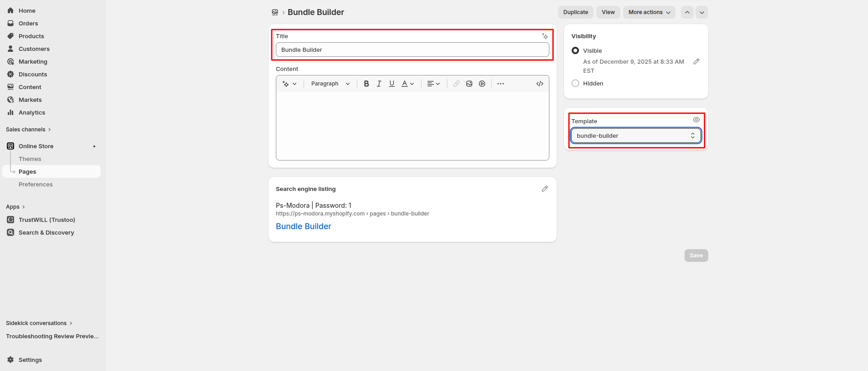Click the View button
The image size is (868, 371).
(x=608, y=12)
